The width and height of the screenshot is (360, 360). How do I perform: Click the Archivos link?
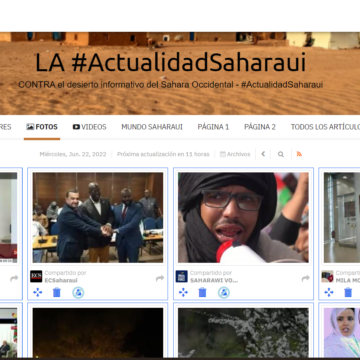point(235,154)
